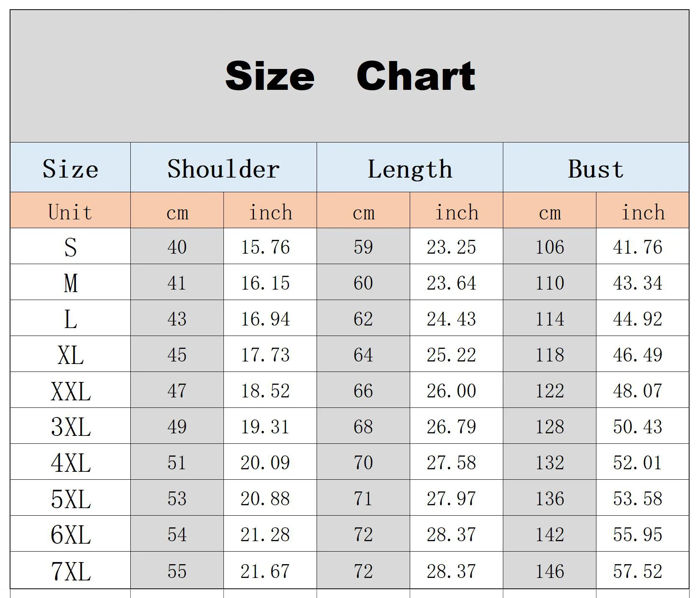Screen dimensions: 700x598
Task: Click length inch value 26.00
Action: click(451, 391)
